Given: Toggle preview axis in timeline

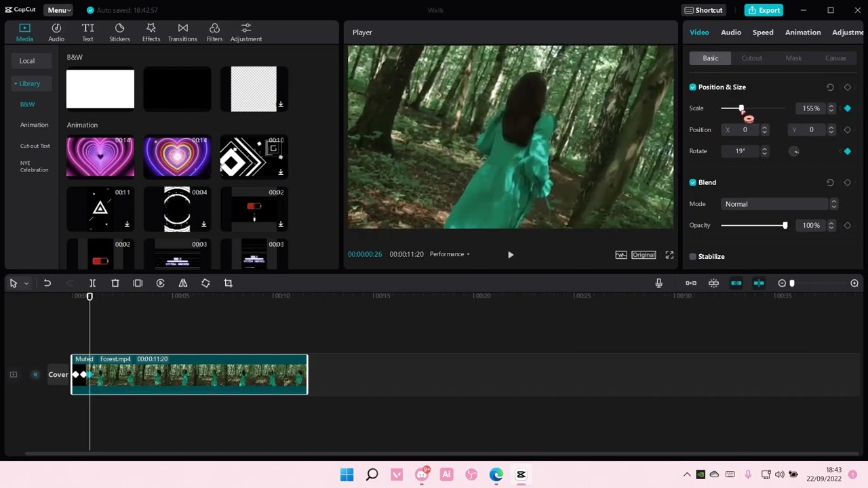Looking at the screenshot, I should [x=759, y=283].
